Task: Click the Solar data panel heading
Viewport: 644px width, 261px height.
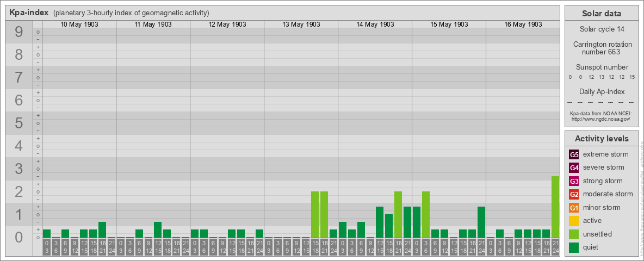Action: coord(601,14)
